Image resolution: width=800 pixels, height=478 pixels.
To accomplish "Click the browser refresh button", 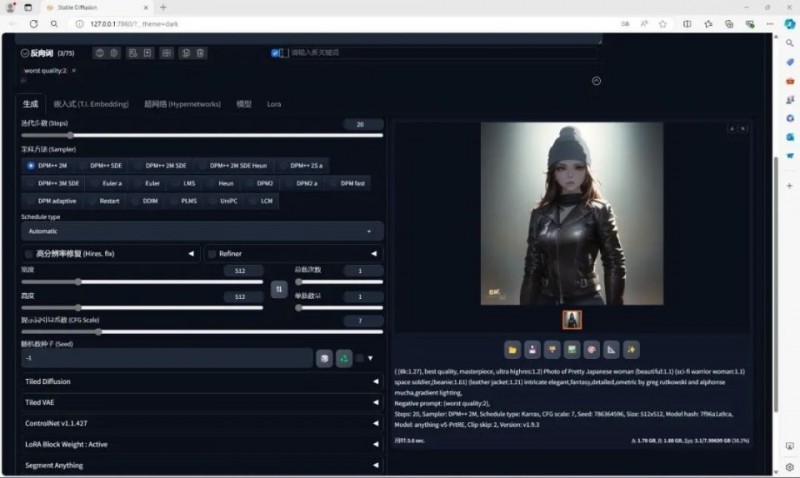I will pos(34,22).
